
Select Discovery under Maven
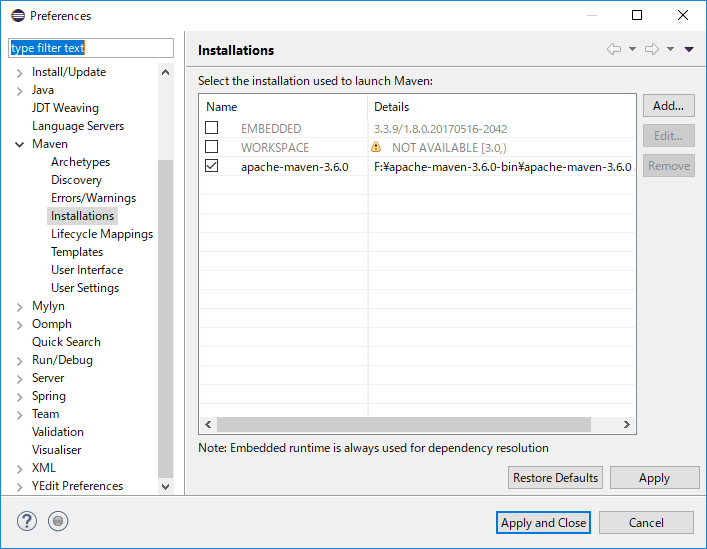pyautogui.click(x=76, y=180)
